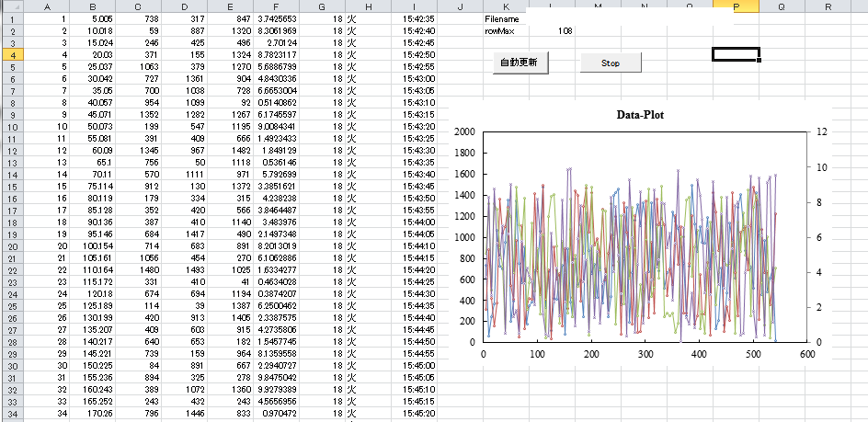868x422 pixels.
Task: Select row header 34
Action: click(10, 414)
